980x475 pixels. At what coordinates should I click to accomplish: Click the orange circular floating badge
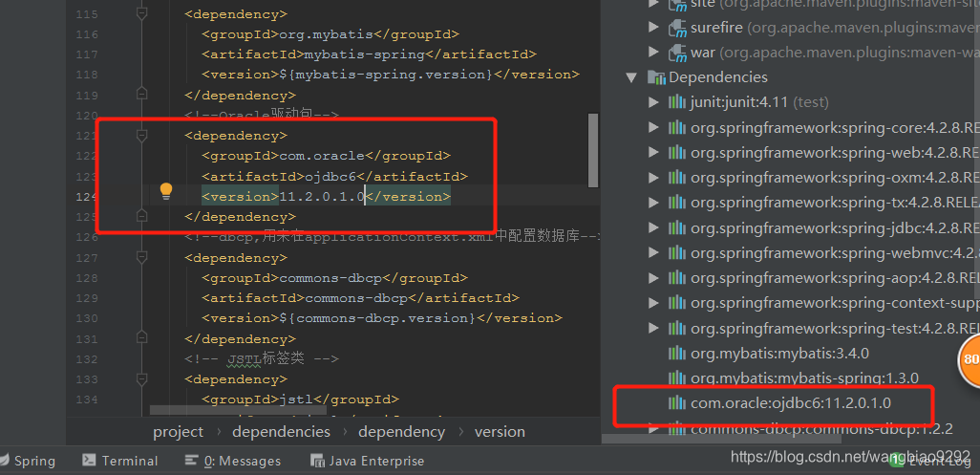(x=969, y=358)
